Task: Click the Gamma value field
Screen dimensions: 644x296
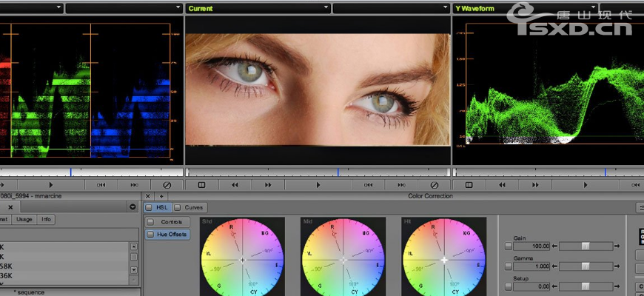Action: pos(531,266)
